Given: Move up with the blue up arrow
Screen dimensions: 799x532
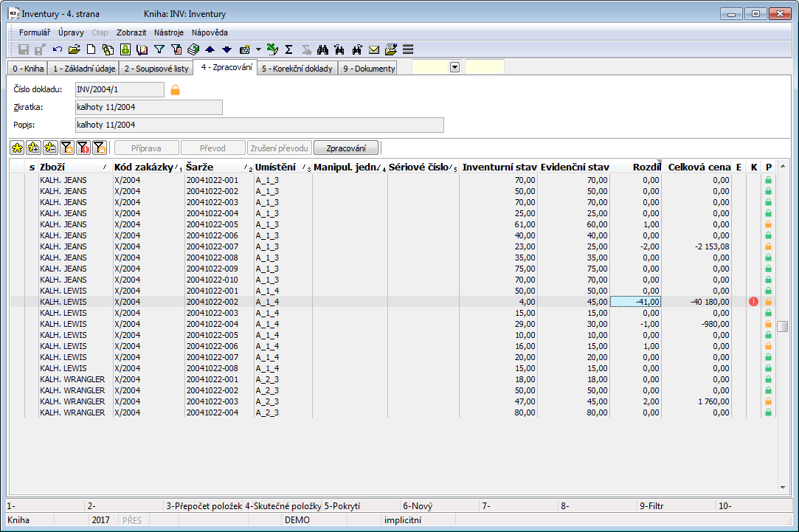Looking at the screenshot, I should 210,49.
